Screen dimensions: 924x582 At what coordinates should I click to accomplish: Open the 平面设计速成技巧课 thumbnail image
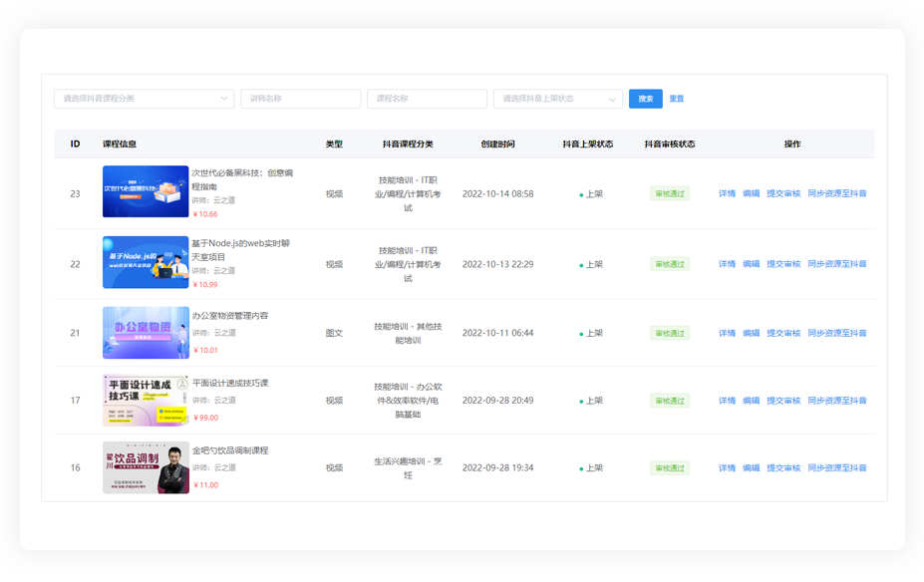[146, 400]
